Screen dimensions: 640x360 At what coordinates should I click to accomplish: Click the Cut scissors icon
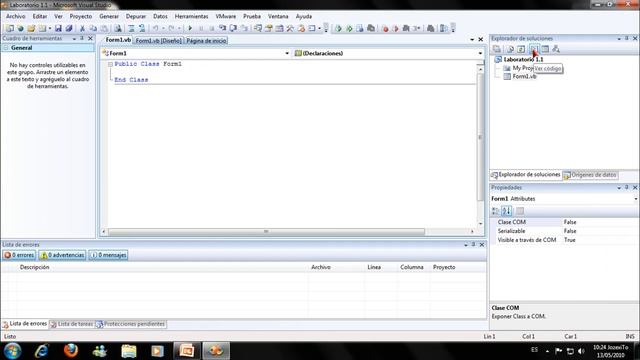(x=82, y=28)
